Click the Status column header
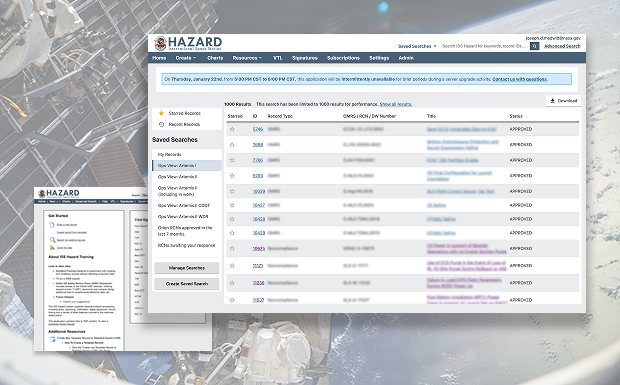The image size is (620, 385). [516, 116]
